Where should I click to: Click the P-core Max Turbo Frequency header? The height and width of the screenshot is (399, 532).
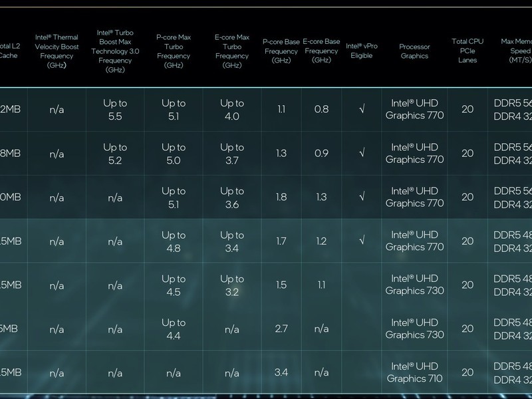click(x=174, y=51)
